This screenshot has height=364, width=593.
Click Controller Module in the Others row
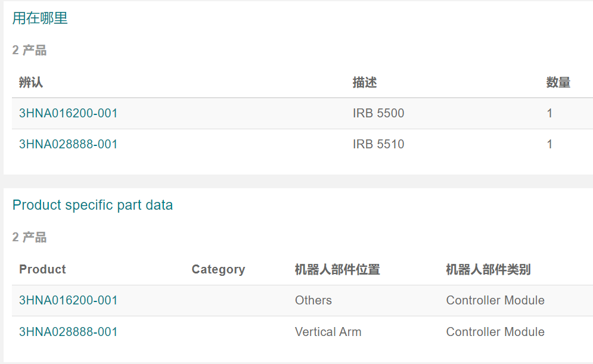tap(495, 300)
